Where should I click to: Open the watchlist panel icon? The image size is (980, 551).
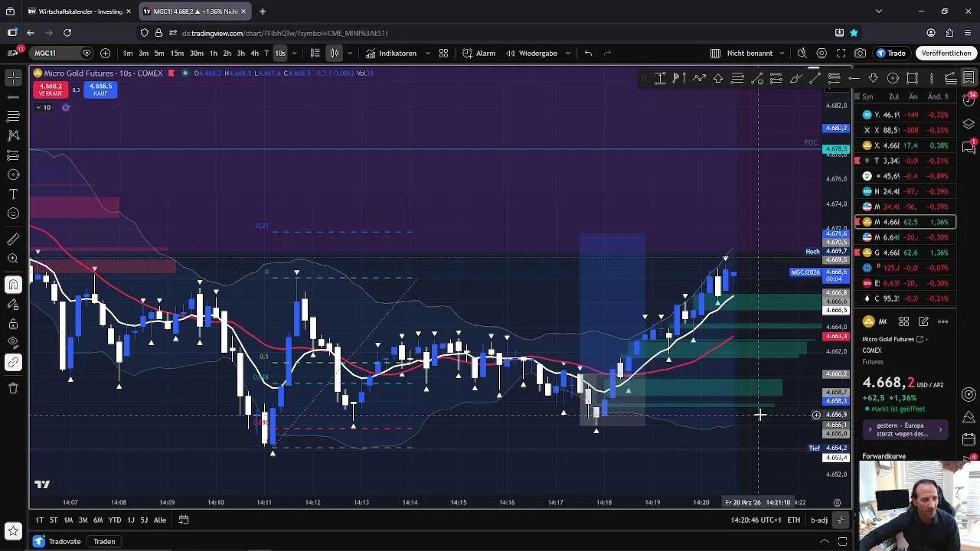[969, 77]
